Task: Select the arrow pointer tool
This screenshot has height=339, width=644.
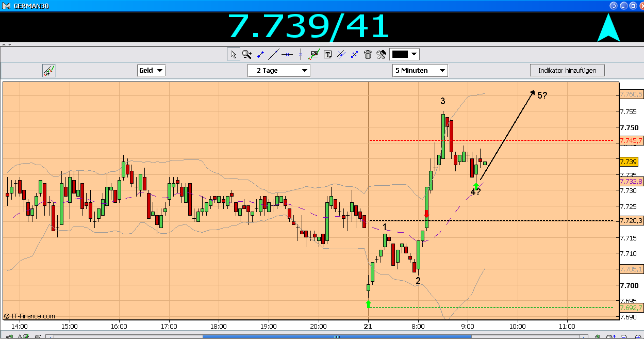Action: (x=234, y=54)
